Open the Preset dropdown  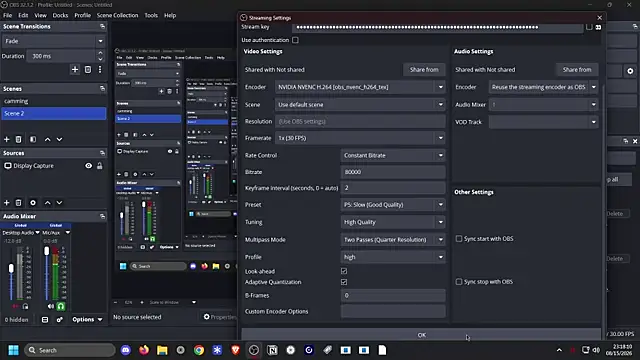click(393, 204)
